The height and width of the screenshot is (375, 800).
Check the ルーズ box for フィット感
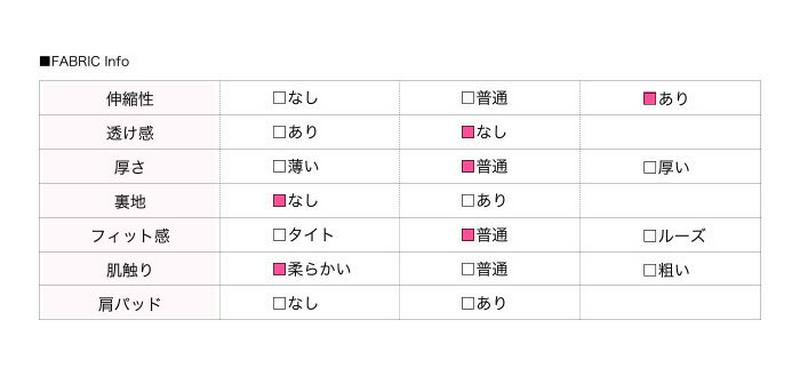tap(649, 236)
